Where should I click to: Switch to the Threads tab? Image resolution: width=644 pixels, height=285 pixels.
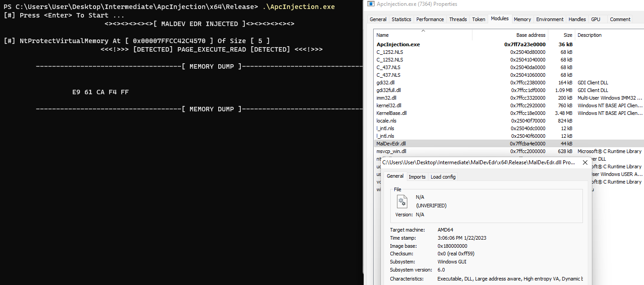pyautogui.click(x=458, y=19)
